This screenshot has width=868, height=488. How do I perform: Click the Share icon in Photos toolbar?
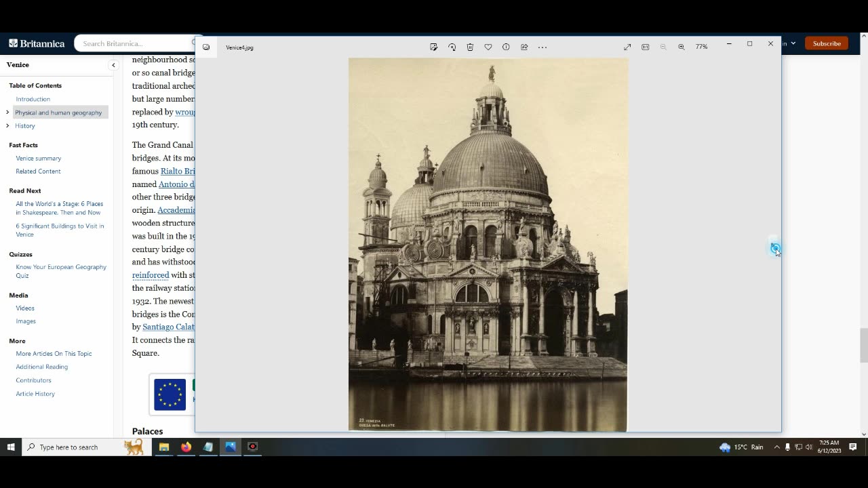[x=524, y=47]
